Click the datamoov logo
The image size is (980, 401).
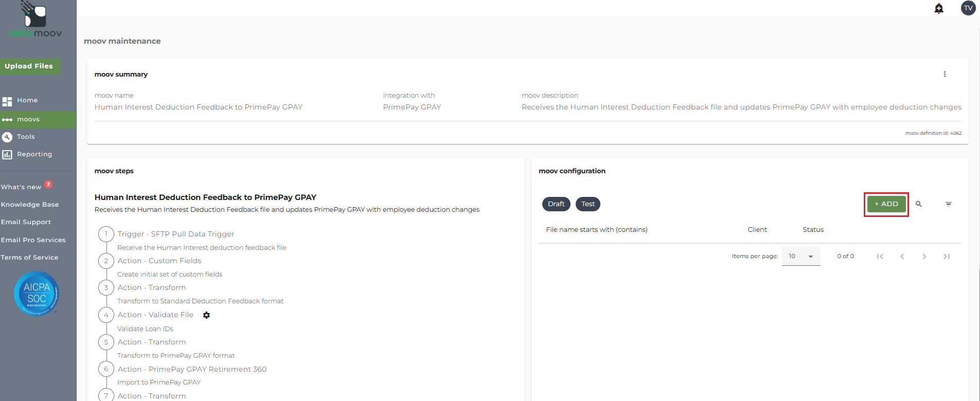(x=35, y=20)
